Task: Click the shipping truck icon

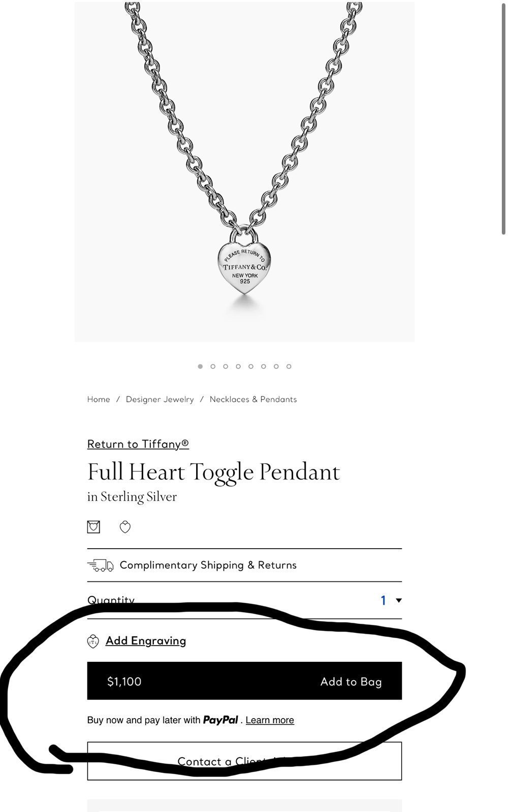Action: pyautogui.click(x=100, y=565)
